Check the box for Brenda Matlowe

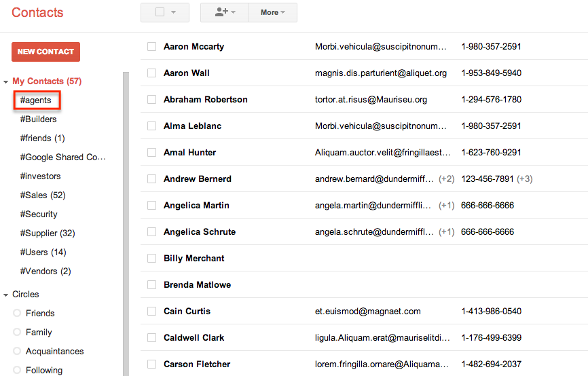(151, 285)
